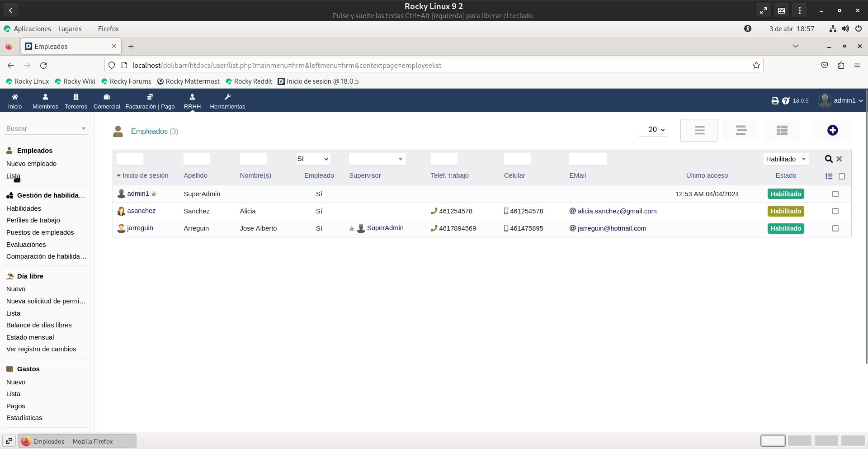Open the jarreguin user link
Viewport: 868px width, 449px height.
(140, 228)
